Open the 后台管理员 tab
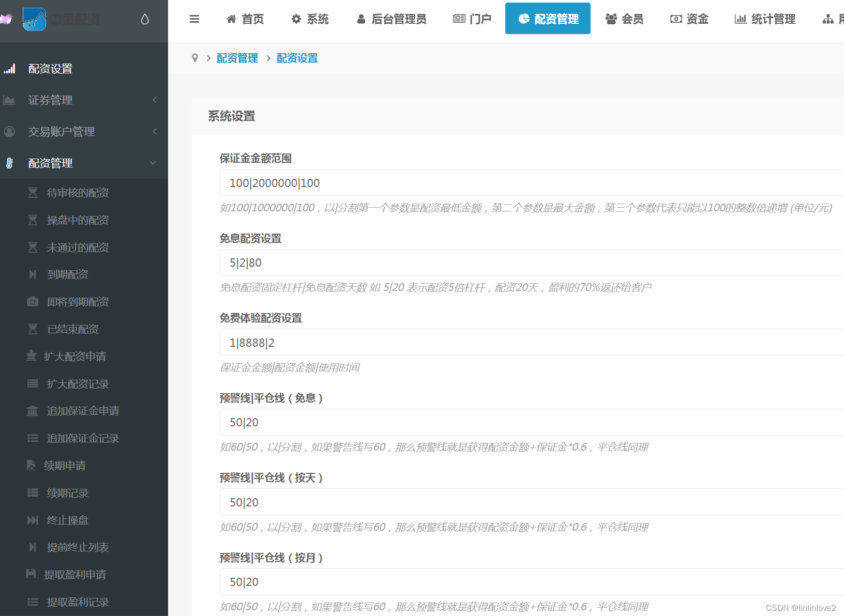844x616 pixels. (391, 19)
